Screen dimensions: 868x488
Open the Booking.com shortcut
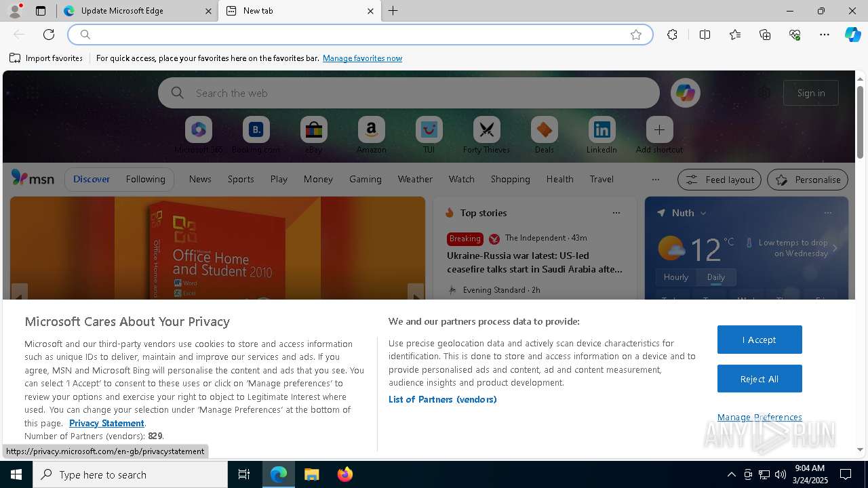click(x=256, y=136)
